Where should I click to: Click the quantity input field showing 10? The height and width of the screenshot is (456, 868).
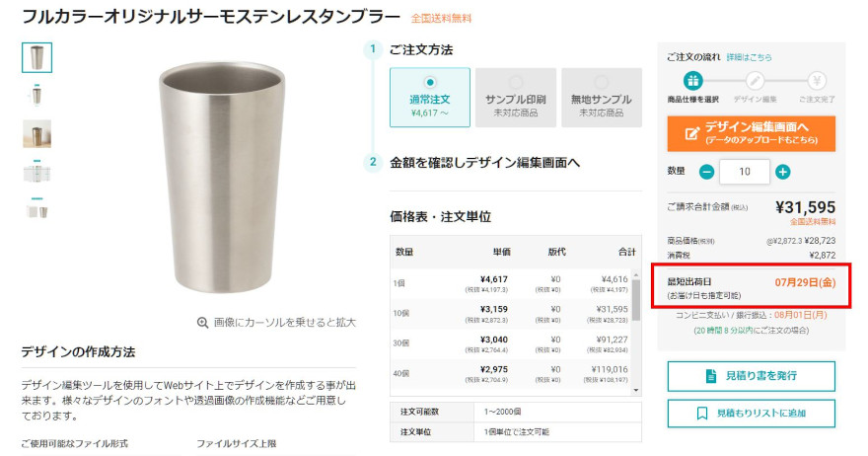pos(745,172)
